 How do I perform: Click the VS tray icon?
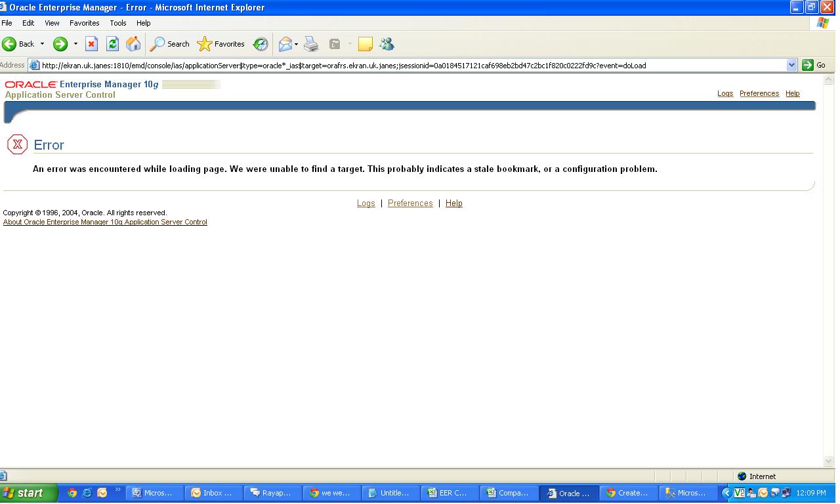click(x=740, y=493)
